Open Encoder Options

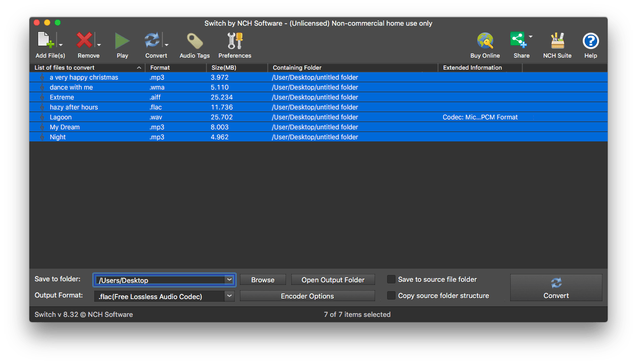pos(307,295)
